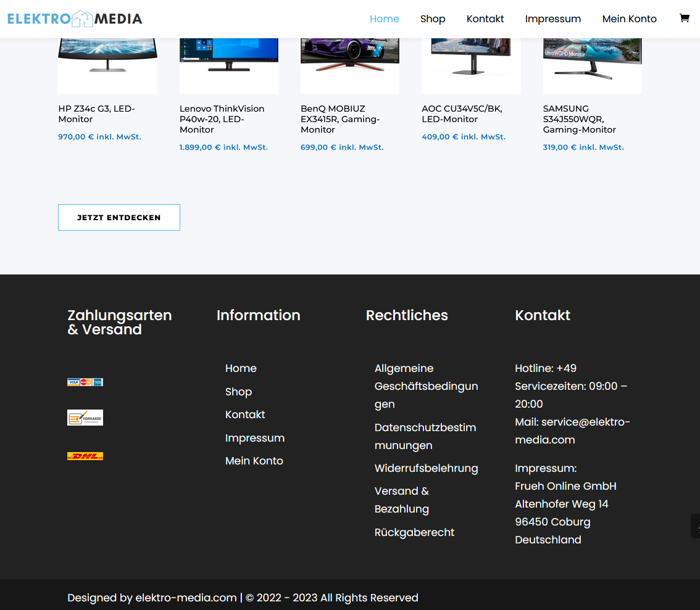
Task: Click the Rechtliches footer heading
Action: tap(407, 315)
